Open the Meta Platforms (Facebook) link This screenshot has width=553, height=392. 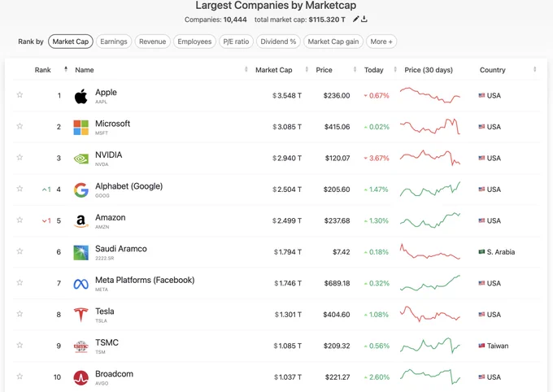(x=145, y=280)
